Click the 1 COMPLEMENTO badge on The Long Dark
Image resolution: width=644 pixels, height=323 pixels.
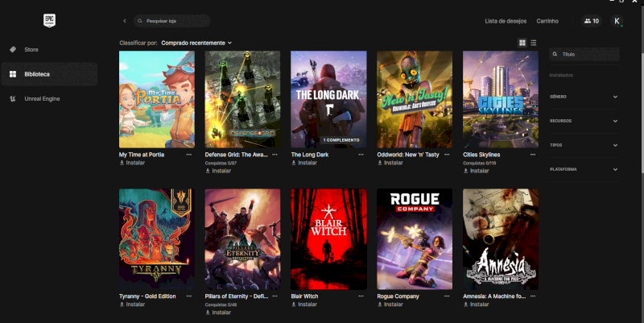tap(341, 140)
